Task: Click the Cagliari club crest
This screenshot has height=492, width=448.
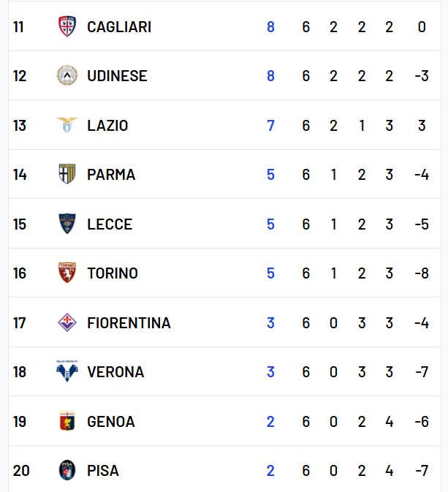Action: point(67,27)
